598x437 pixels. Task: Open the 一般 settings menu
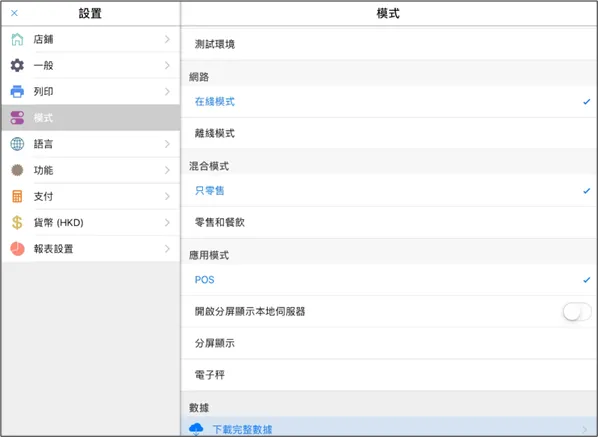click(91, 65)
